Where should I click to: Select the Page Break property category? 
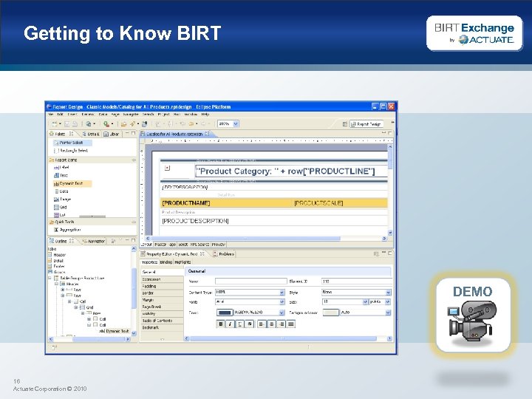pos(162,307)
